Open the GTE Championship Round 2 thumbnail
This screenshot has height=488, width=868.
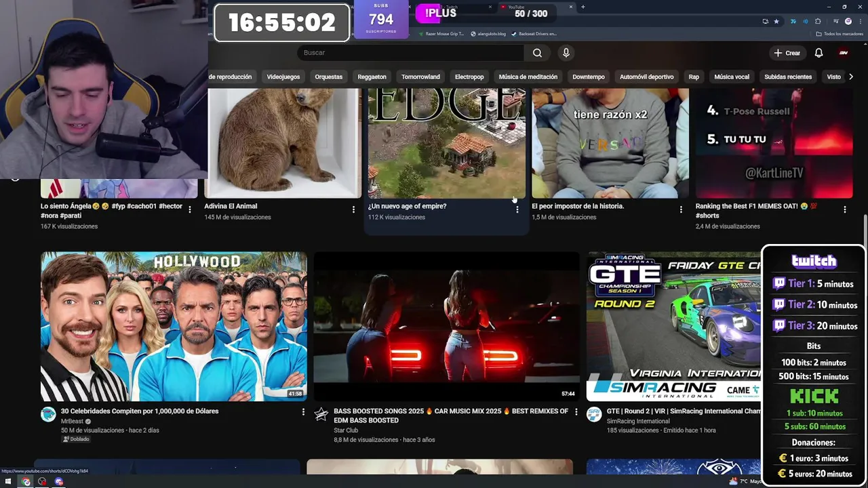tap(673, 327)
